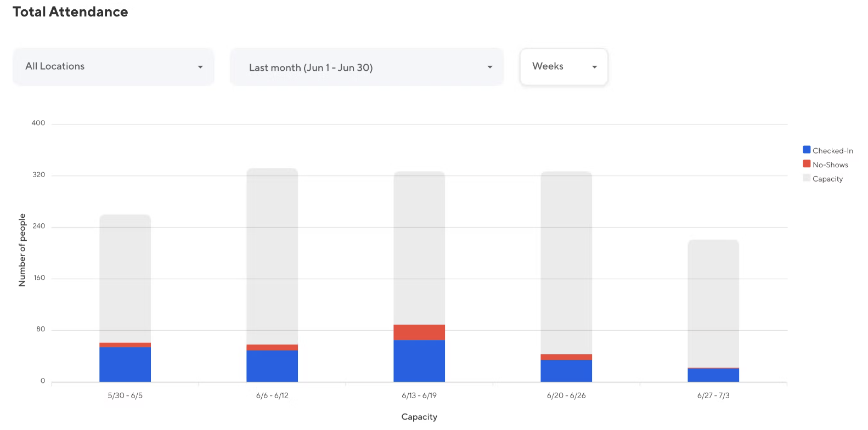Click blue Checked-In bar for 6/27 - 7/3
The width and height of the screenshot is (868, 430).
(x=713, y=375)
